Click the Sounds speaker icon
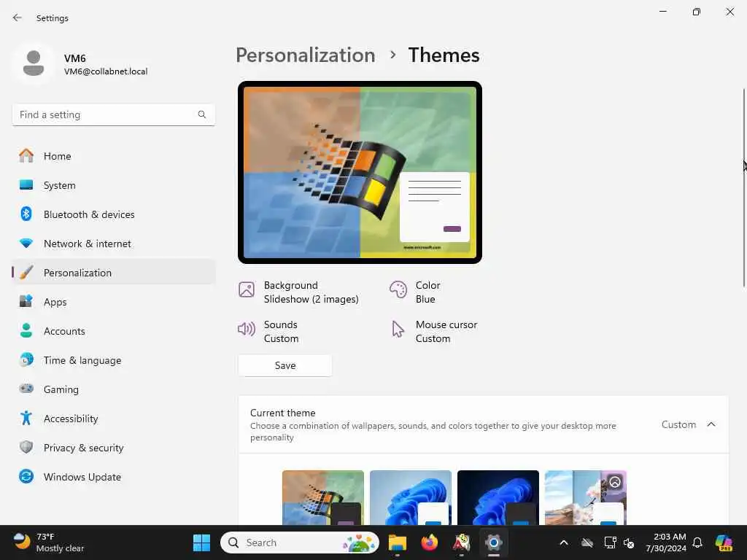Screen dimensions: 747x560 point(247,329)
